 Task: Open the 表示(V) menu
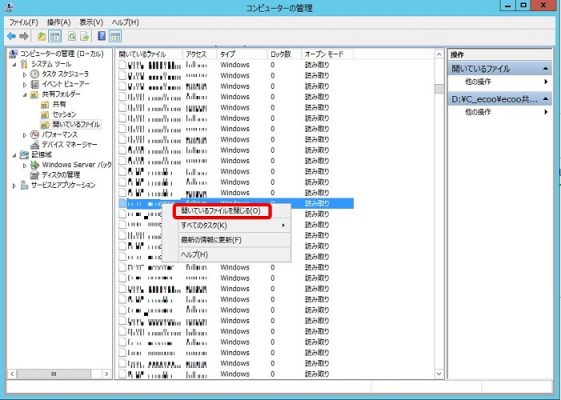91,22
